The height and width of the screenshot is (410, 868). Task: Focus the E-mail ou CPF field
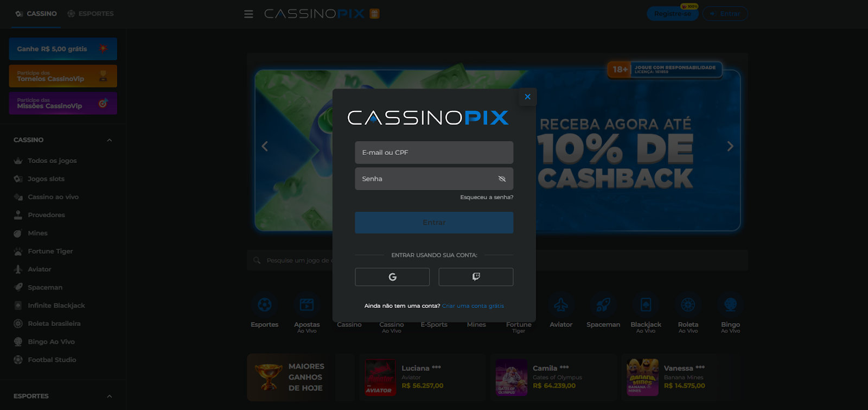(434, 153)
